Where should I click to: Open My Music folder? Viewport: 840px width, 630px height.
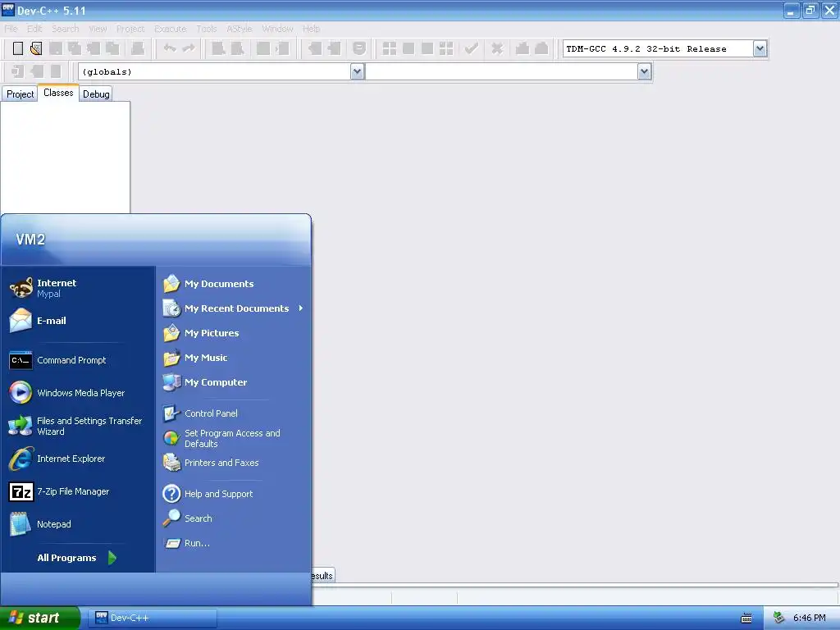coord(234,358)
